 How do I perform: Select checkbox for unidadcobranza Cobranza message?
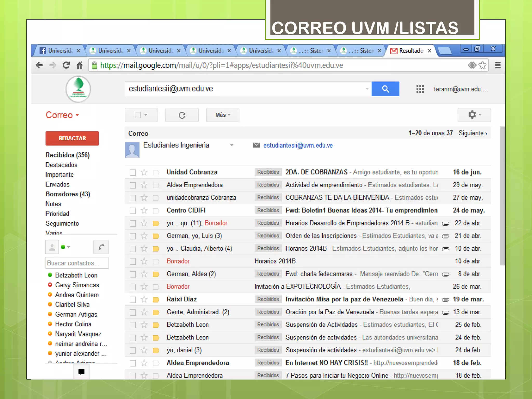(x=133, y=198)
